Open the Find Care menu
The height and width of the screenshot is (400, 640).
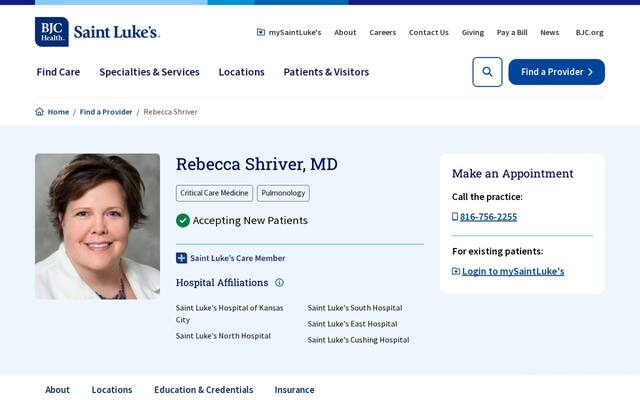click(x=58, y=72)
